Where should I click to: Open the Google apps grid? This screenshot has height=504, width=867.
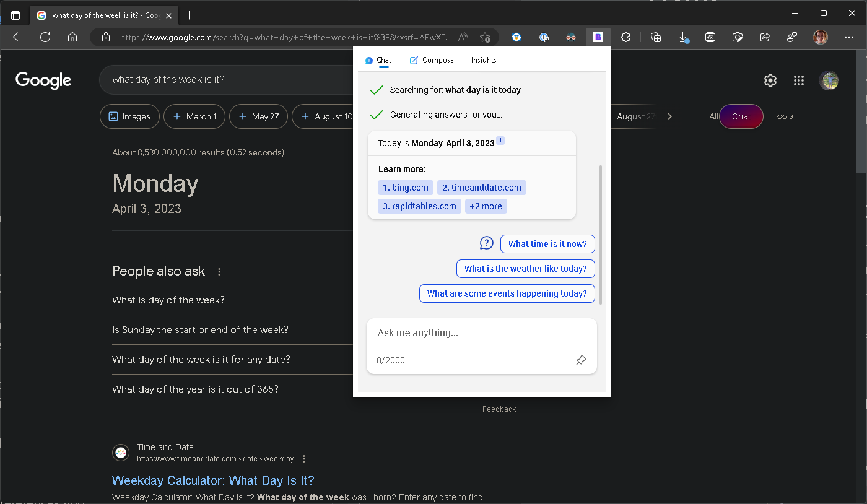[799, 80]
